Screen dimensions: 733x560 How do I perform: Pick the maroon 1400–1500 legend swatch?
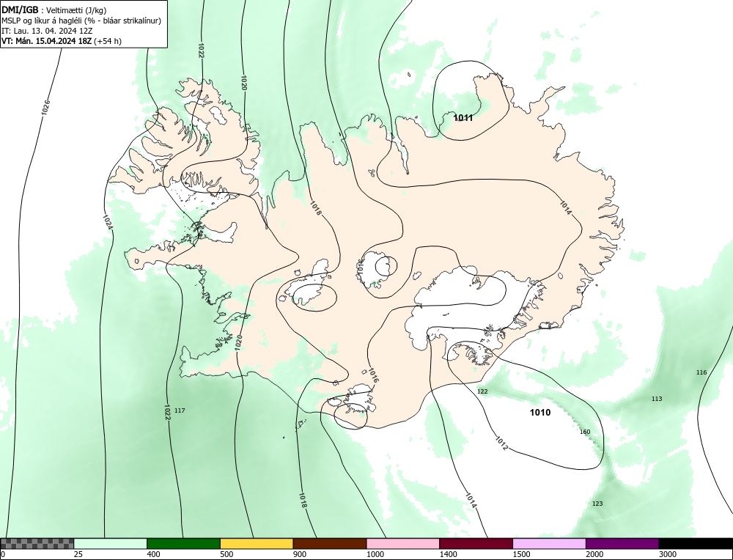[476, 544]
